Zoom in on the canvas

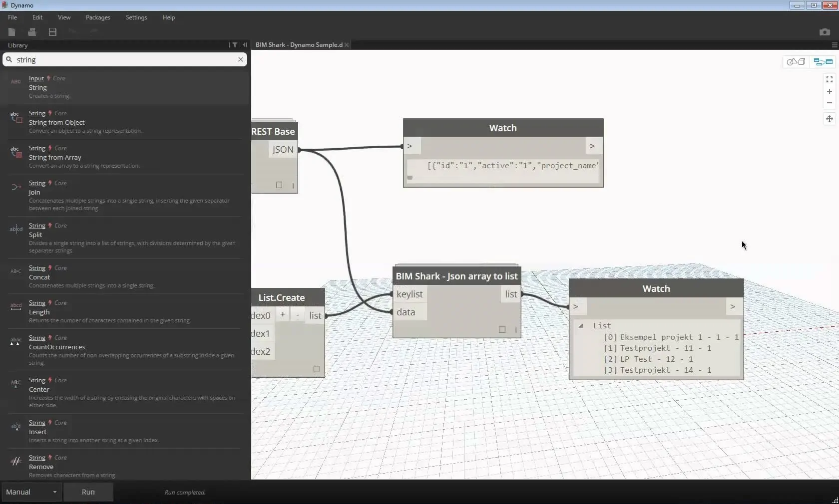tap(830, 91)
